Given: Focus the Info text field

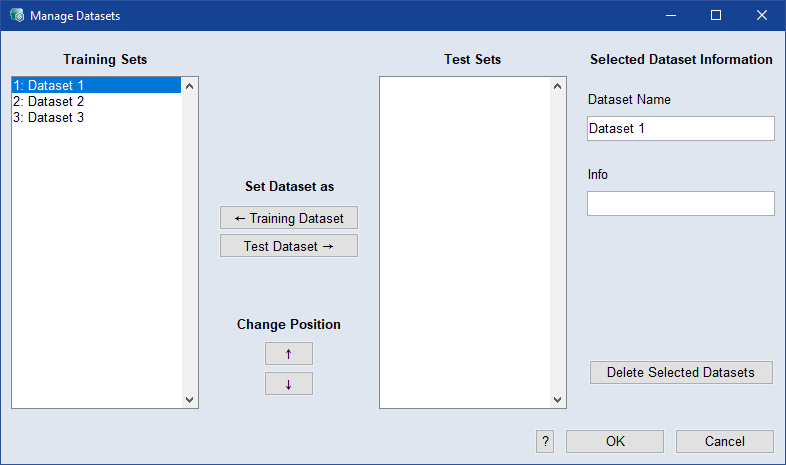Looking at the screenshot, I should pyautogui.click(x=680, y=204).
